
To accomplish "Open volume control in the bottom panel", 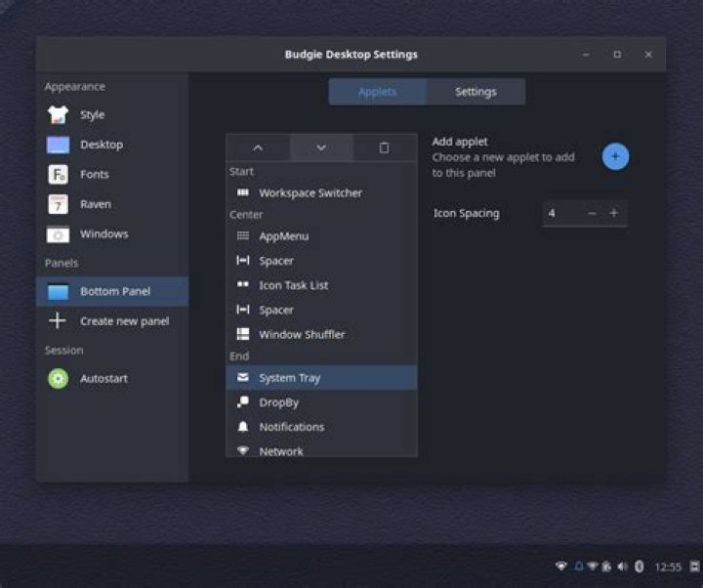I will click(622, 567).
